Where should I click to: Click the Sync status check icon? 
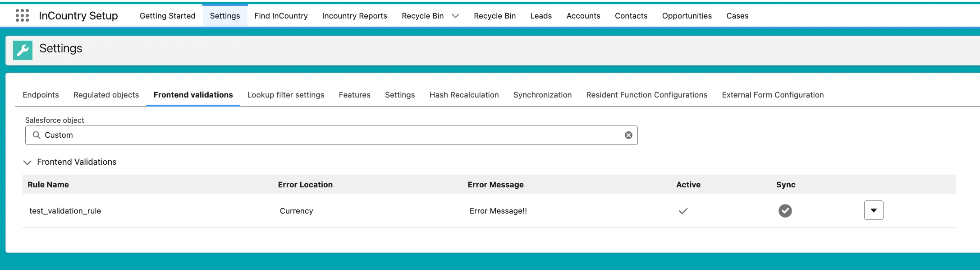785,211
